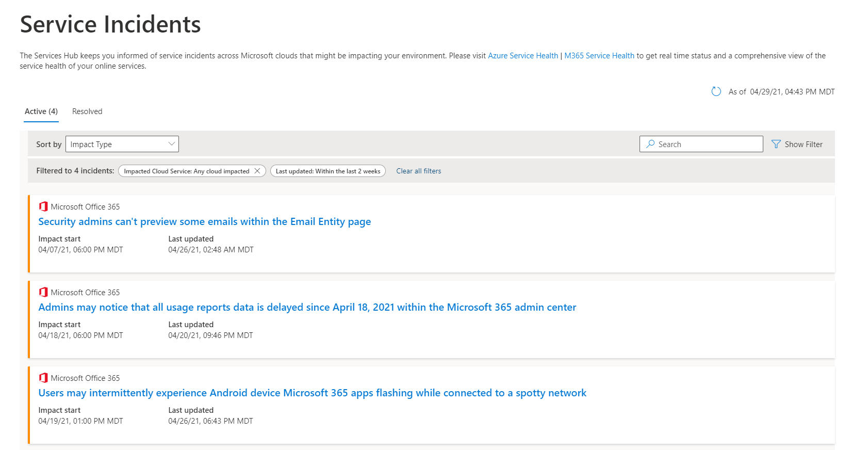Screen dimensions: 868x450
Task: Click the Office 365 icon on the usage reports incident
Action: (x=43, y=292)
